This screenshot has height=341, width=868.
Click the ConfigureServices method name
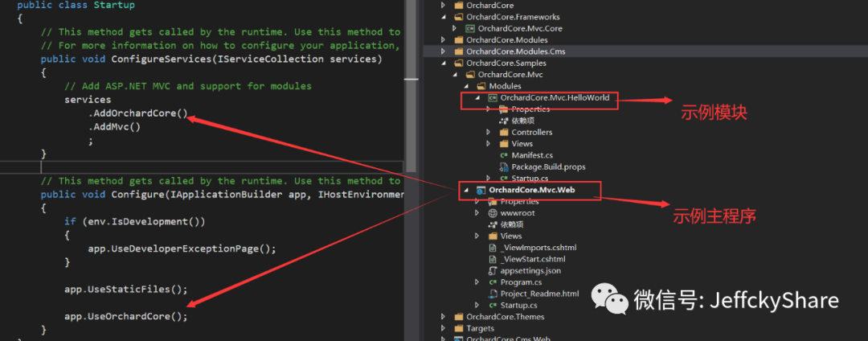click(x=162, y=59)
